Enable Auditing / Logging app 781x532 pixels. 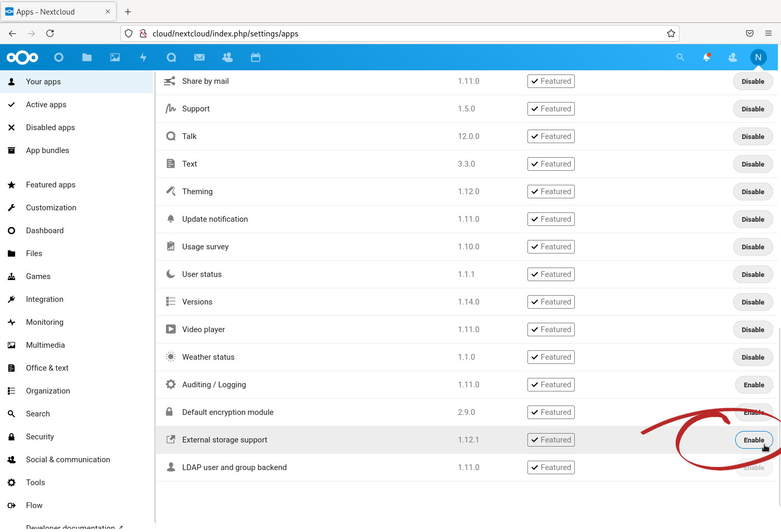[x=754, y=385]
